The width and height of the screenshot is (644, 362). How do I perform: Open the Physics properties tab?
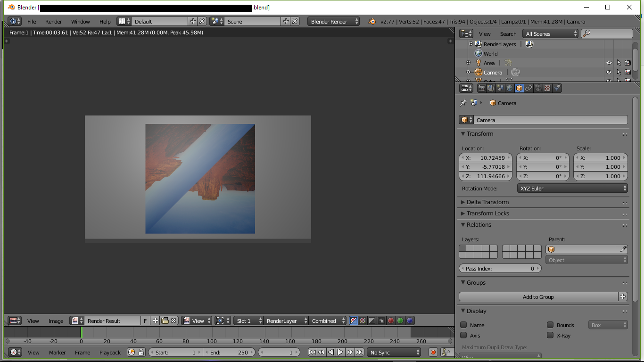coord(557,88)
